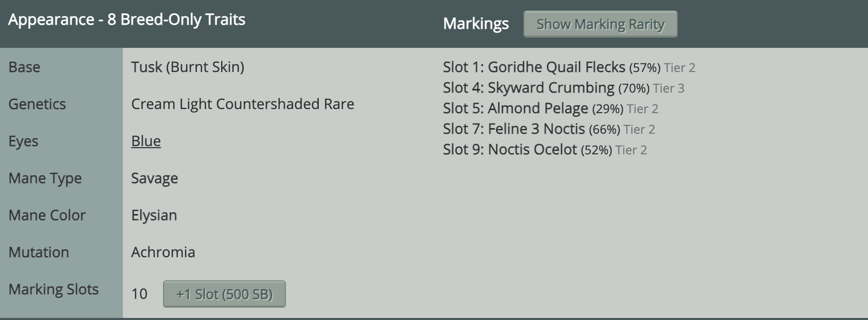Select the Achromia mutation value
The image size is (868, 320).
coord(163,252)
